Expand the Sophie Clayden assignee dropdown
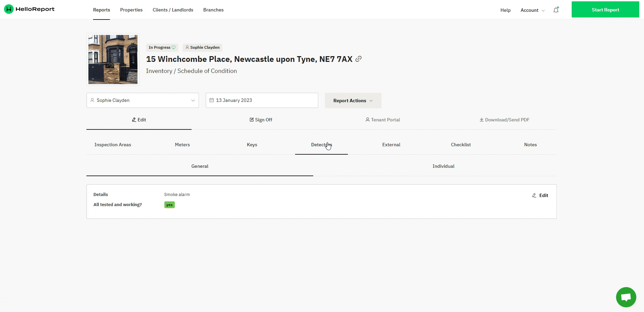Viewport: 644px width, 312px height. point(143,100)
